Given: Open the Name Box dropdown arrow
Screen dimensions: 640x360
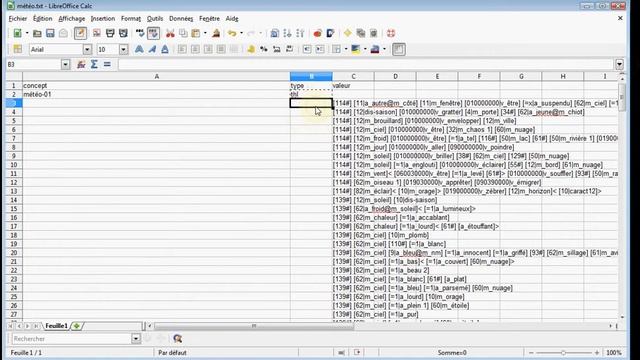Looking at the screenshot, I should (65, 64).
